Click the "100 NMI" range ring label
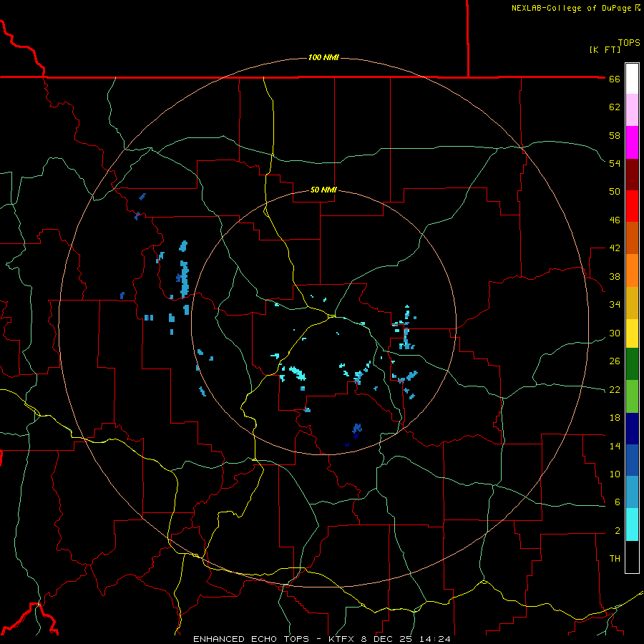 (x=323, y=57)
